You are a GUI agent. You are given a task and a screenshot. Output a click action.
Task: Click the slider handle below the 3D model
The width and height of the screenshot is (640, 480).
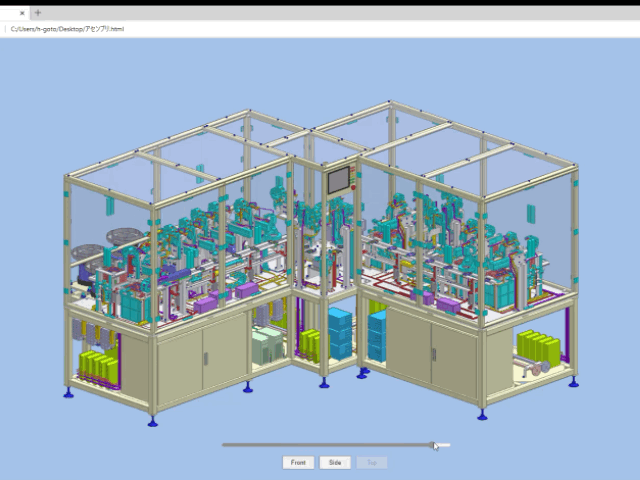click(433, 445)
